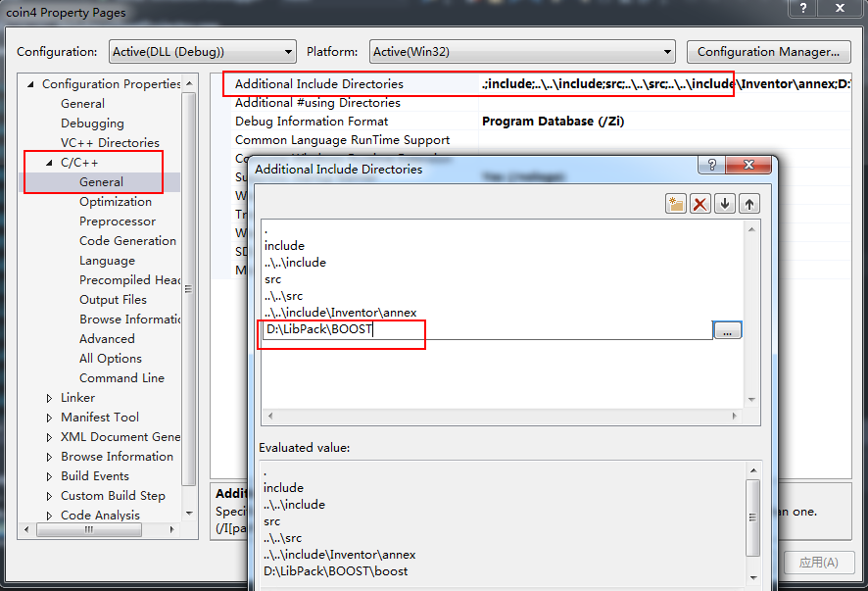Click the Move Line Down arrow icon
This screenshot has width=868, height=591.
click(725, 204)
